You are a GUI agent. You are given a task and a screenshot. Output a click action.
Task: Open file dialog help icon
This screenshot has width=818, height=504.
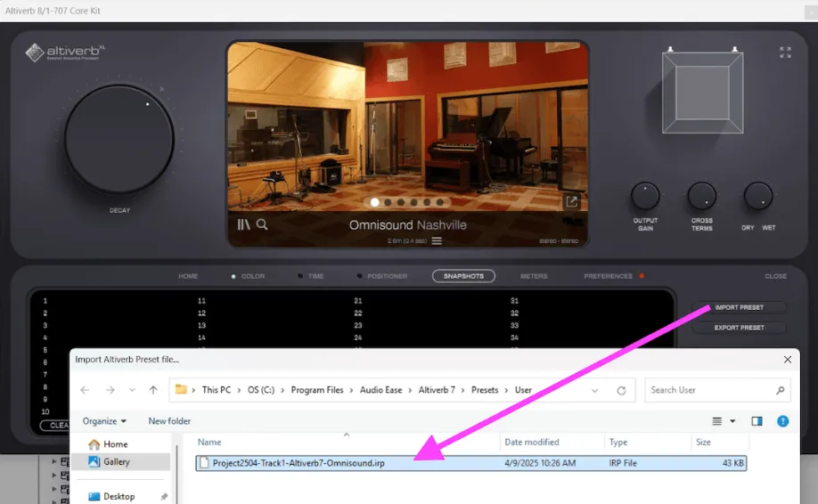click(782, 421)
